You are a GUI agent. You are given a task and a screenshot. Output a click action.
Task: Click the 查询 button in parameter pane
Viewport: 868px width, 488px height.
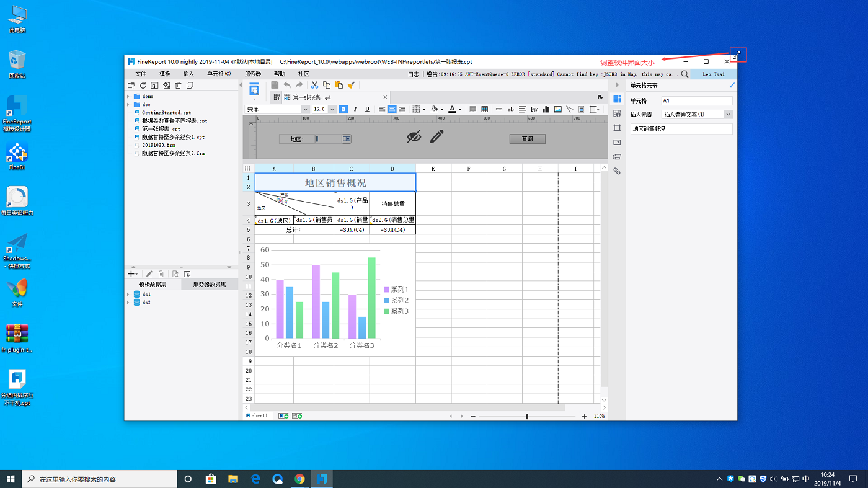coord(528,139)
